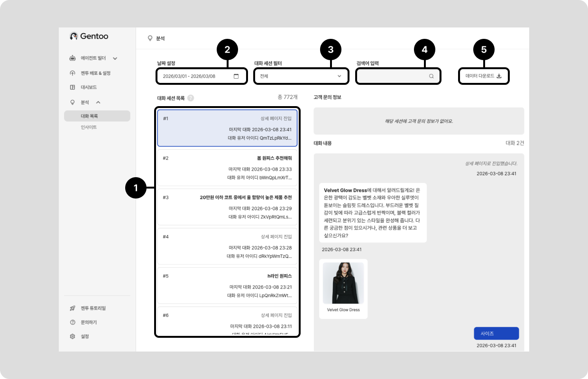Image resolution: width=588 pixels, height=379 pixels.
Task: Open 설정 via the gear icon
Action: [x=73, y=336]
